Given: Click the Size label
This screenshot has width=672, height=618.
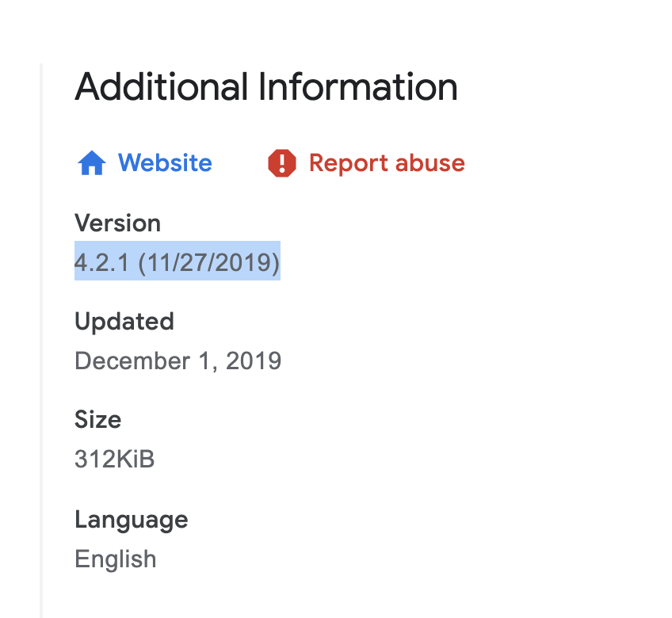Looking at the screenshot, I should [97, 419].
